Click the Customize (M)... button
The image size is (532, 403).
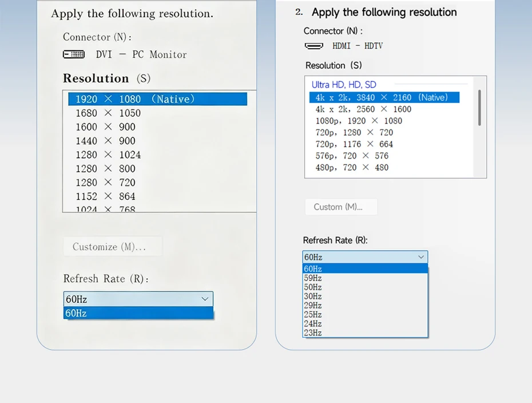[113, 247]
